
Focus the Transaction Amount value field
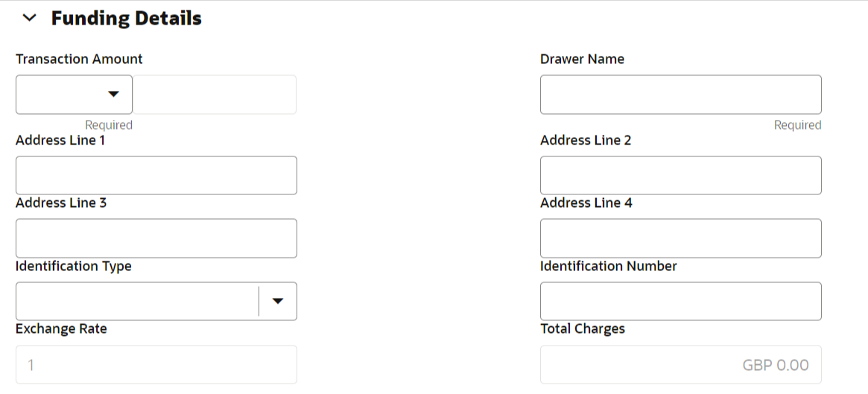214,95
